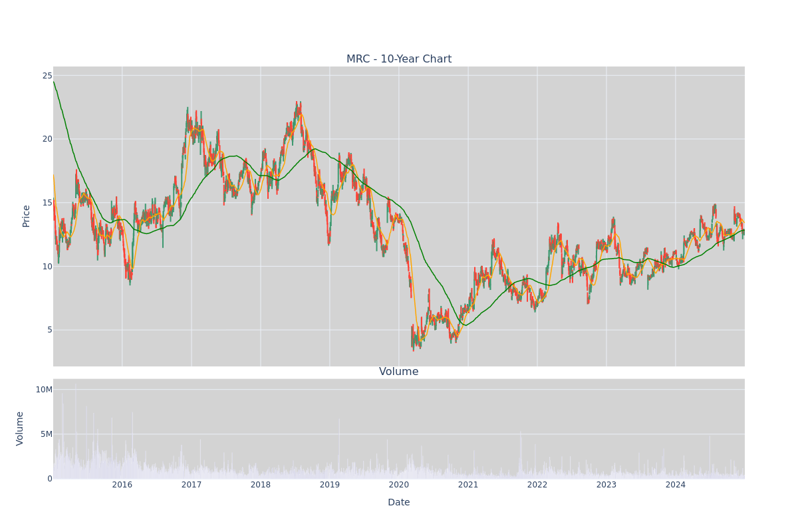Select the volume axis tick "5M"

(x=47, y=434)
